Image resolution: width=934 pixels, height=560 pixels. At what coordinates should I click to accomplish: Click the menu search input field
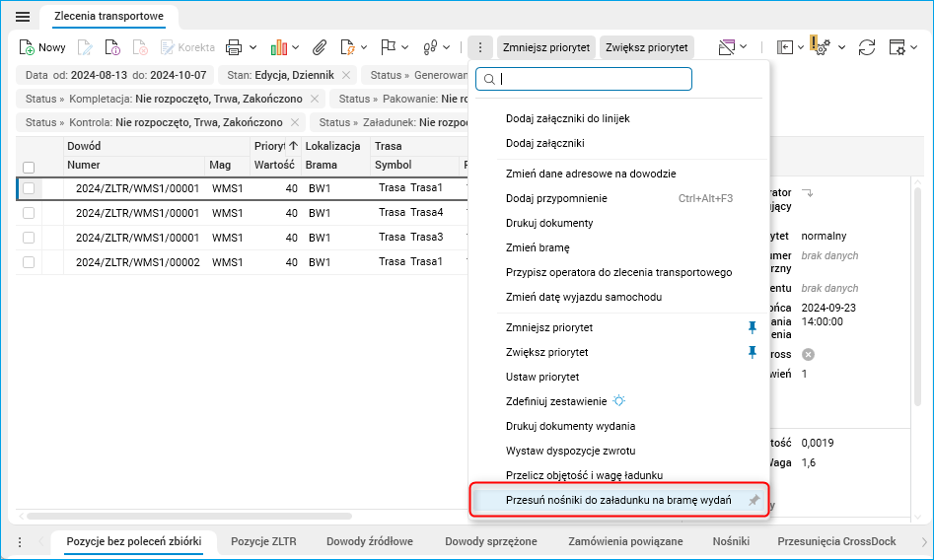(584, 79)
